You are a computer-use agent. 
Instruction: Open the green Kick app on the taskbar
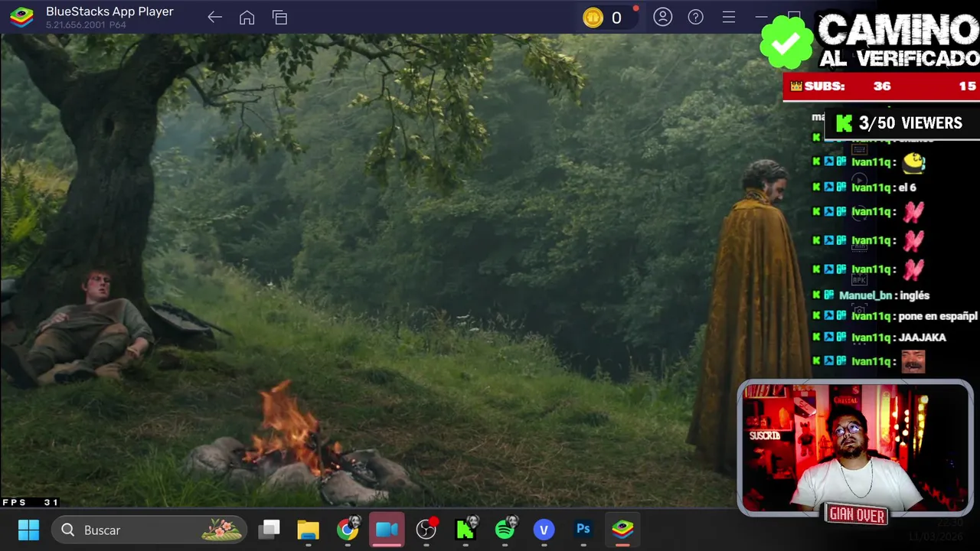pos(465,530)
